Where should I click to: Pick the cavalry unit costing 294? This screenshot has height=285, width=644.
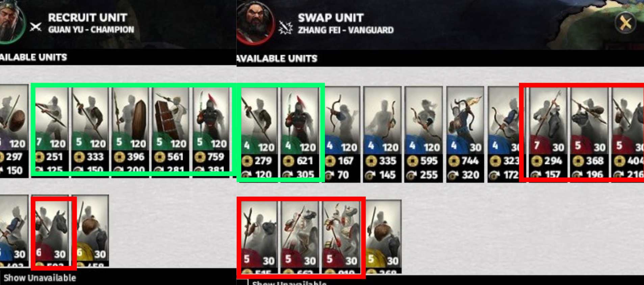548,134
